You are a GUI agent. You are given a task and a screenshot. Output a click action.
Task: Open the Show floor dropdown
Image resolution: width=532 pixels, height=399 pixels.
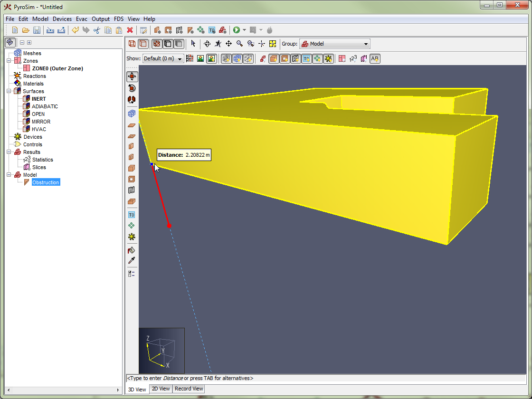tap(163, 59)
